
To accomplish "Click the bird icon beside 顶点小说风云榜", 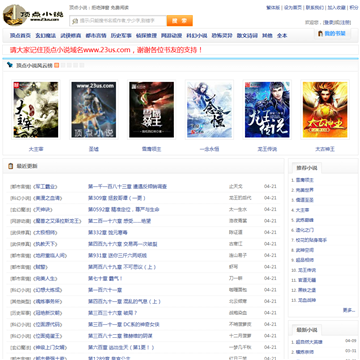I will 10,65.
